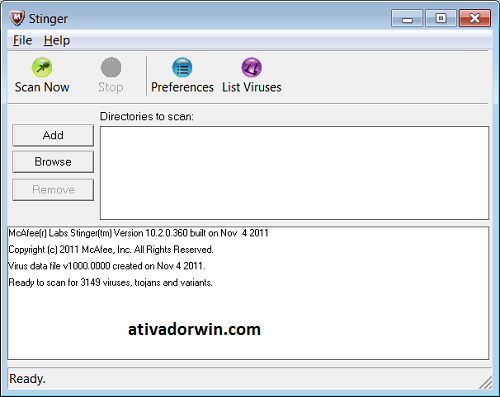Viewport: 500px width, 397px height.
Task: Close the Stinger window
Action: (x=475, y=18)
